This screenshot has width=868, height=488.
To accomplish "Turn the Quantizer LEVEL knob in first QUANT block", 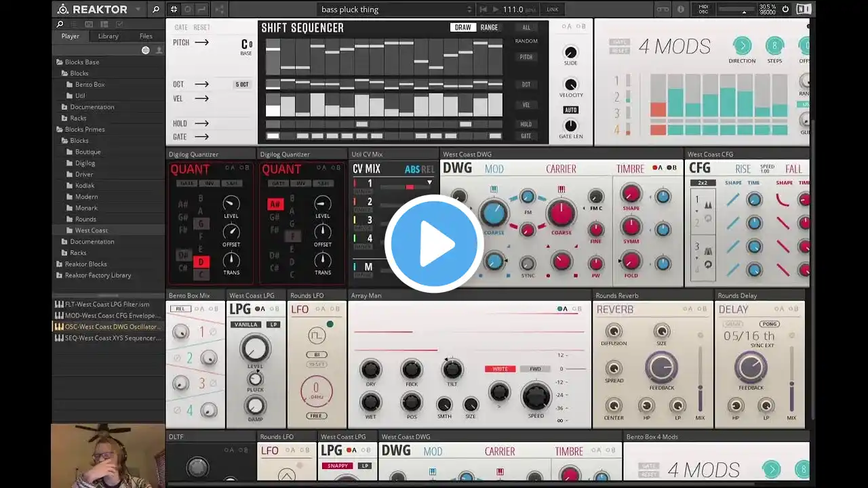I will point(231,203).
